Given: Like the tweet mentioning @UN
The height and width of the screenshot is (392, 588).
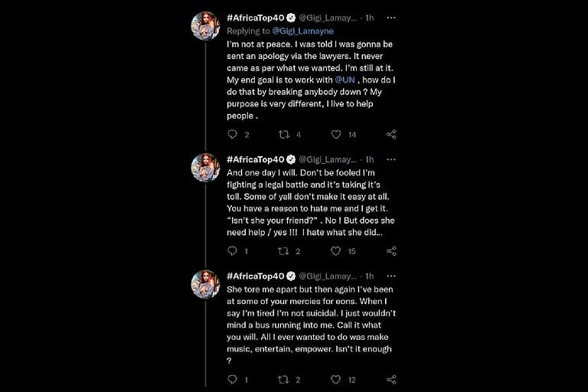Looking at the screenshot, I should [x=335, y=135].
